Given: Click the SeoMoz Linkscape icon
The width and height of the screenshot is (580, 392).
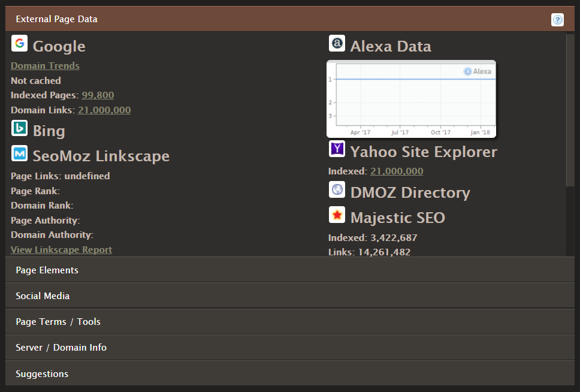Looking at the screenshot, I should (x=19, y=154).
